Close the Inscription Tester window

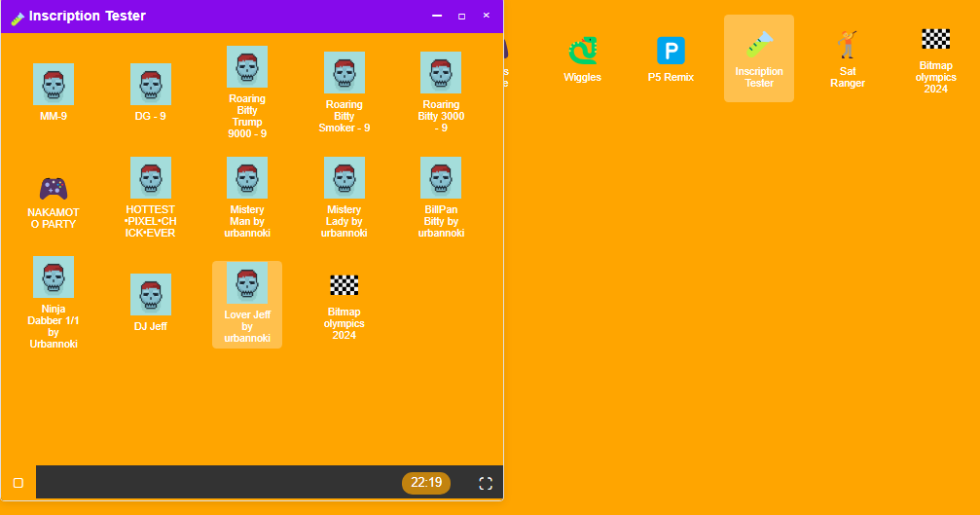coord(487,16)
